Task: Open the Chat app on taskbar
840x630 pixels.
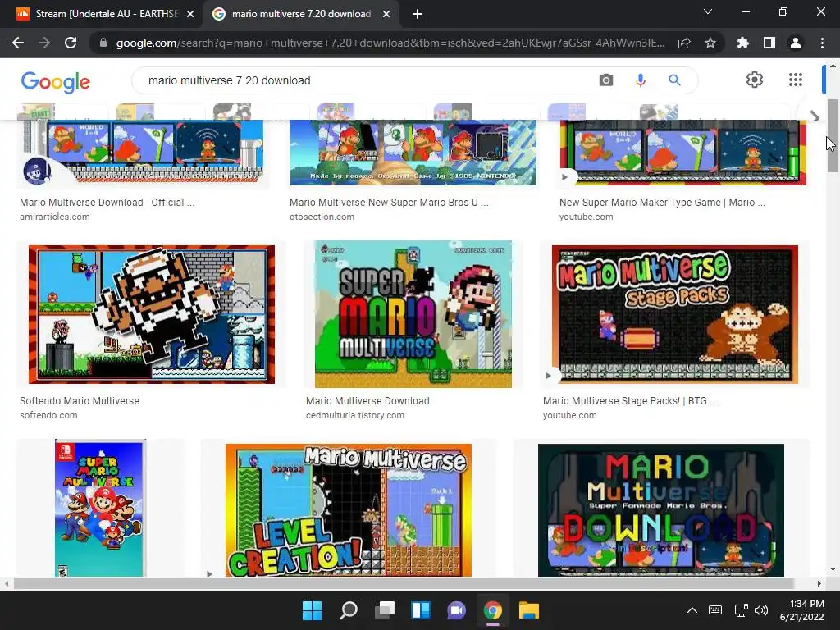Action: 456,610
